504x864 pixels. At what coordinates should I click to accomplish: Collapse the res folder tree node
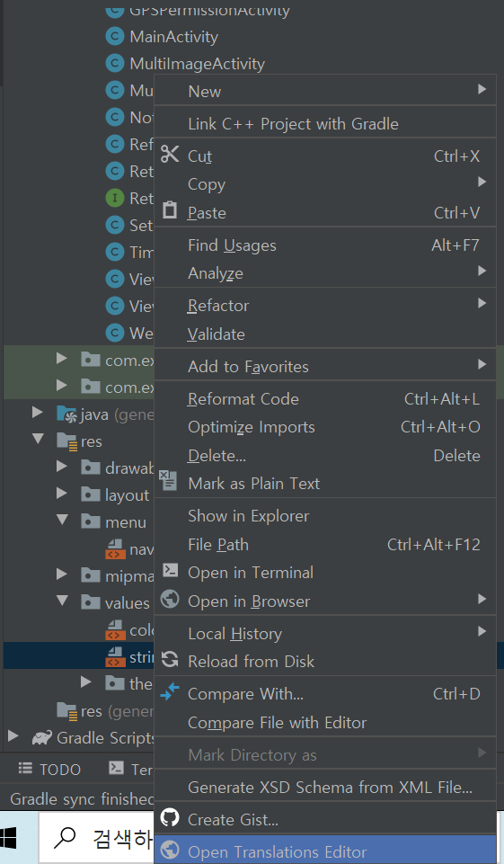tap(38, 439)
